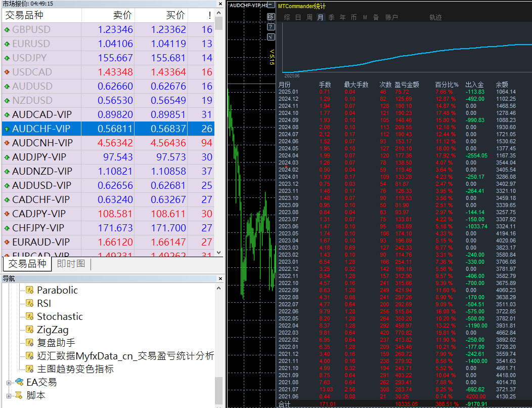
Task: Select the CHFJPY-VIP symbol row
Action: pos(108,228)
